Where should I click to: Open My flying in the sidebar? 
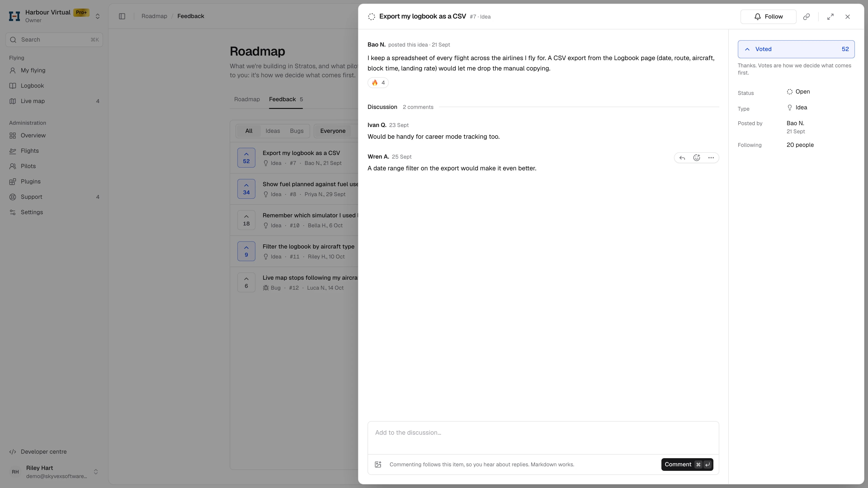(x=54, y=70)
